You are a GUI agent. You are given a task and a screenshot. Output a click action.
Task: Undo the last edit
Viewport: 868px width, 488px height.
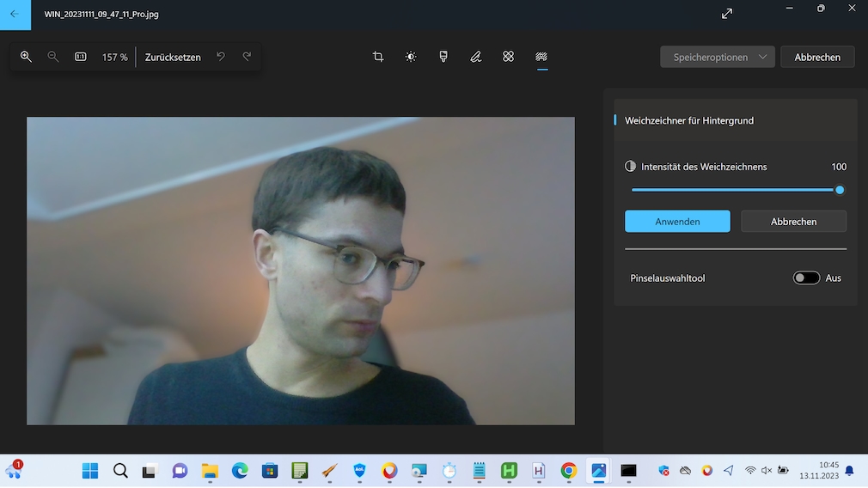click(221, 57)
